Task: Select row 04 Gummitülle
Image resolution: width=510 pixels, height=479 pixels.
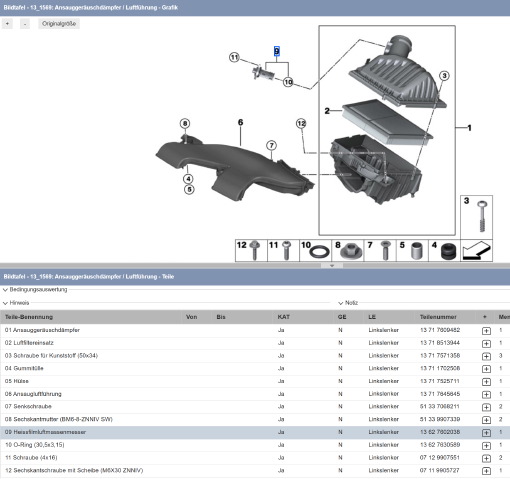Action: (255, 368)
